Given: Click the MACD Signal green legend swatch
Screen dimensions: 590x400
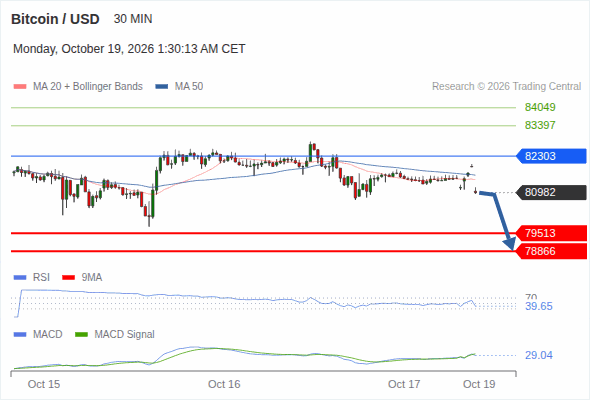Looking at the screenshot, I should coord(81,334).
